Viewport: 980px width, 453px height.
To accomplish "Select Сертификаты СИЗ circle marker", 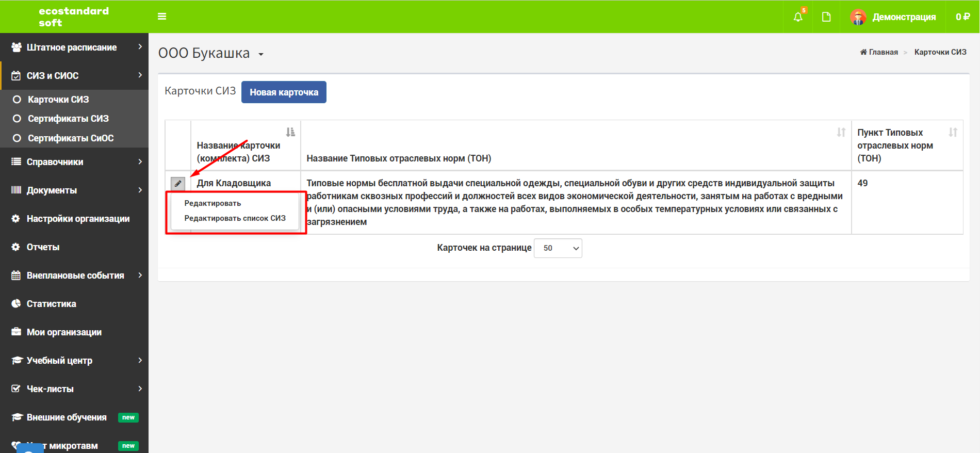I will (17, 119).
